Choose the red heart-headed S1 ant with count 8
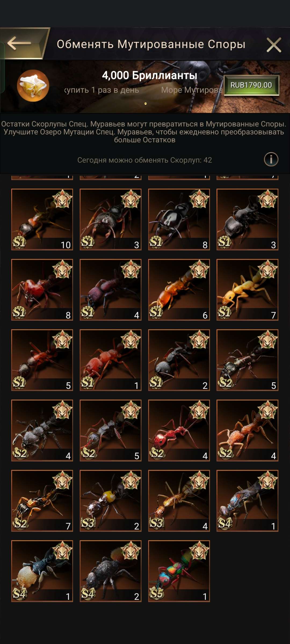This screenshot has width=290, height=644. point(42,290)
